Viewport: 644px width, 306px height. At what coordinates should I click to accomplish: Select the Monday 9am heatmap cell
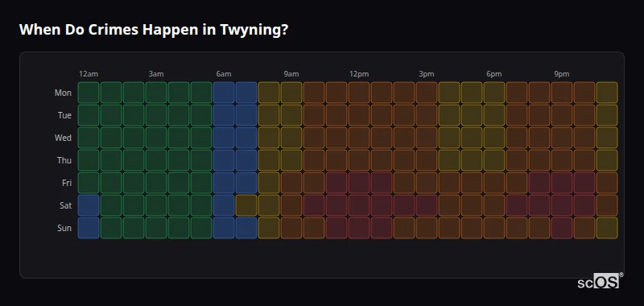pos(291,93)
